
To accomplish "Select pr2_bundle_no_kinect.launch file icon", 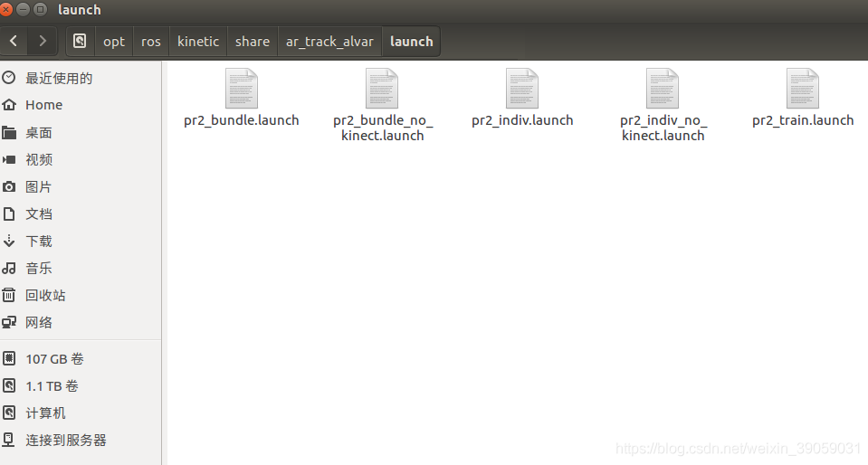I will (382, 90).
